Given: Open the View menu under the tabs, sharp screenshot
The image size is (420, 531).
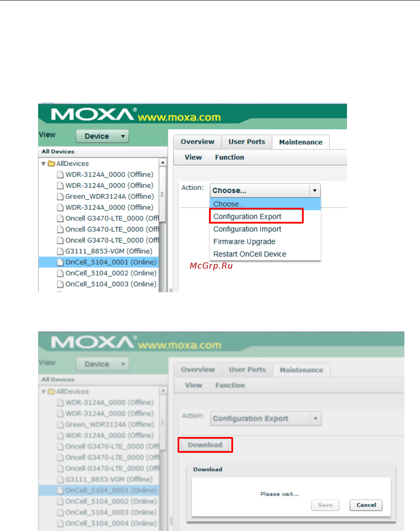Looking at the screenshot, I should (x=193, y=158).
